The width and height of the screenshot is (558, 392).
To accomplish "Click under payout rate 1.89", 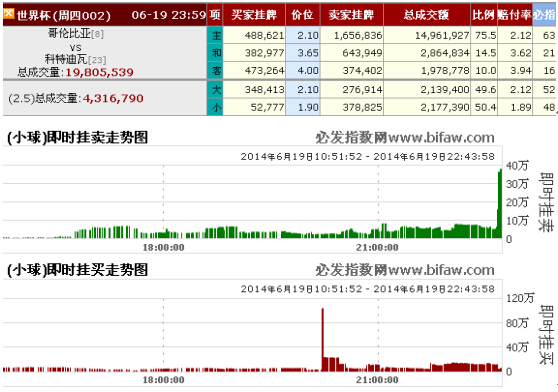I will point(521,107).
